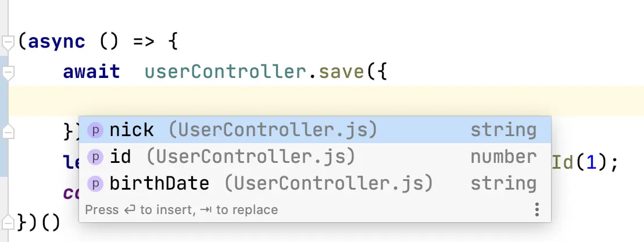Image resolution: width=644 pixels, height=242 pixels.
Task: Place cursor on the await keyword
Action: 91,72
